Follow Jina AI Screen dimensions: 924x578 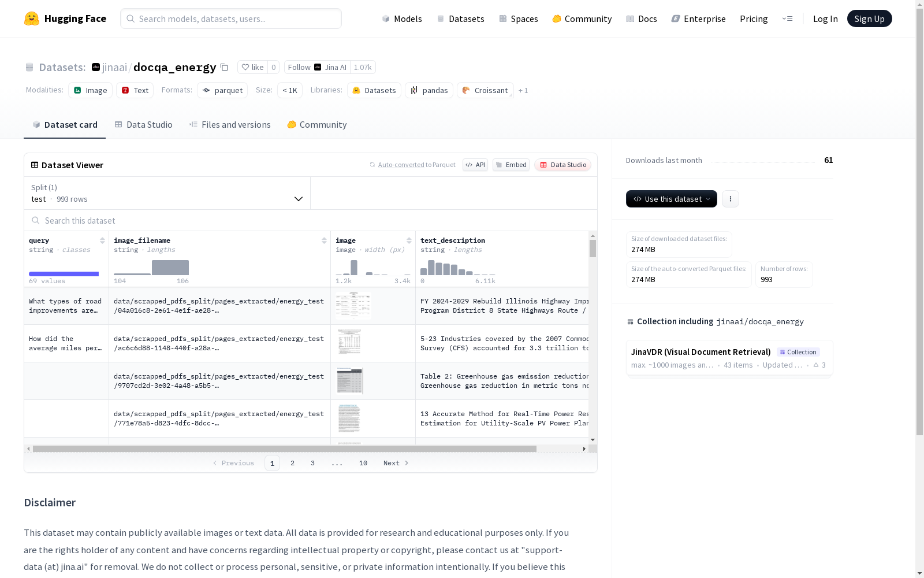coord(317,67)
